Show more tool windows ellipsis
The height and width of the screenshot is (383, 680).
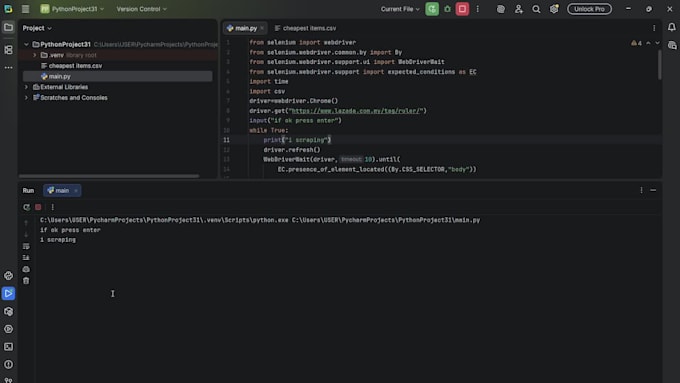(8, 68)
